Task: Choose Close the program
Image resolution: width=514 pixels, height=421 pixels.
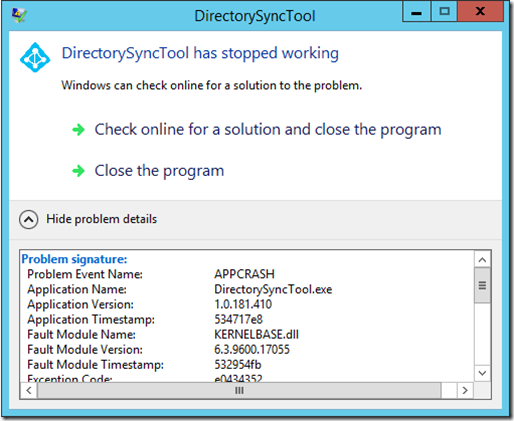Action: [159, 171]
